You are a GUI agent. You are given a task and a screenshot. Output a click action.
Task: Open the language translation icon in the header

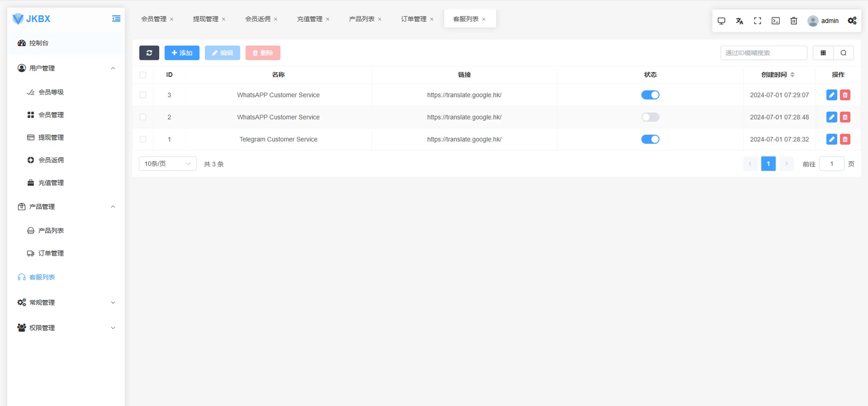(739, 21)
